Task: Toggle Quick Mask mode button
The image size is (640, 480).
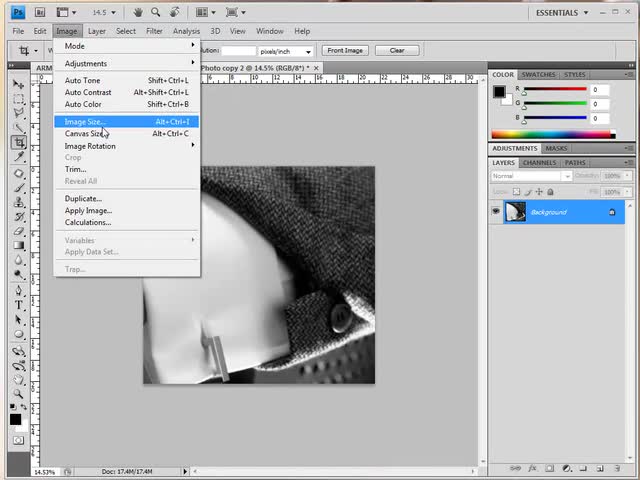Action: tap(19, 440)
